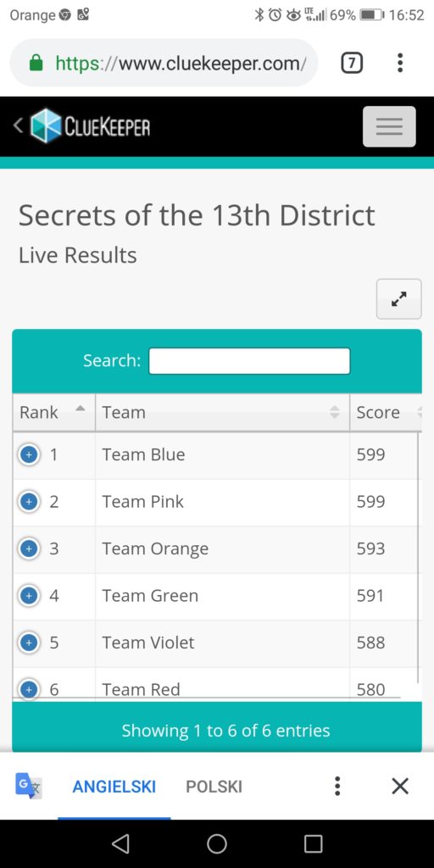Tap the cluekeeper.com address bar
This screenshot has width=434, height=868.
point(164,64)
